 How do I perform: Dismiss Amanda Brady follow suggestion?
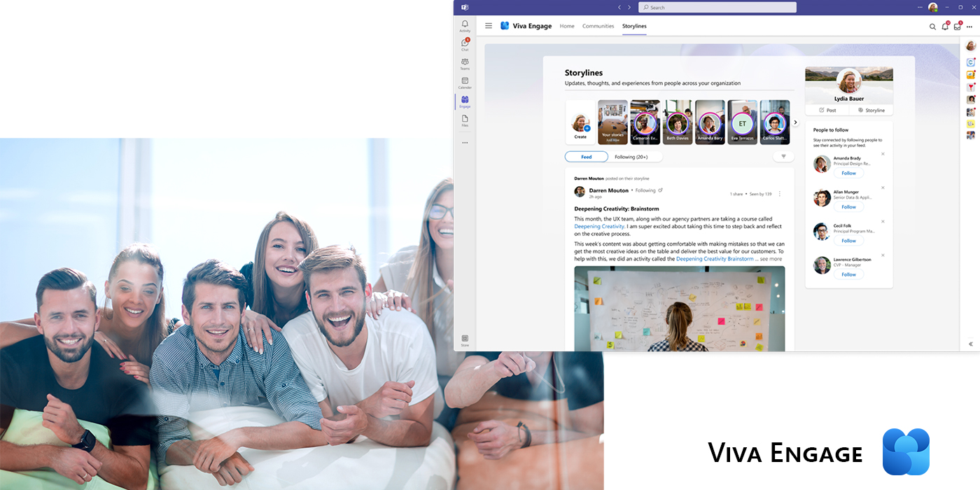pos(883,154)
